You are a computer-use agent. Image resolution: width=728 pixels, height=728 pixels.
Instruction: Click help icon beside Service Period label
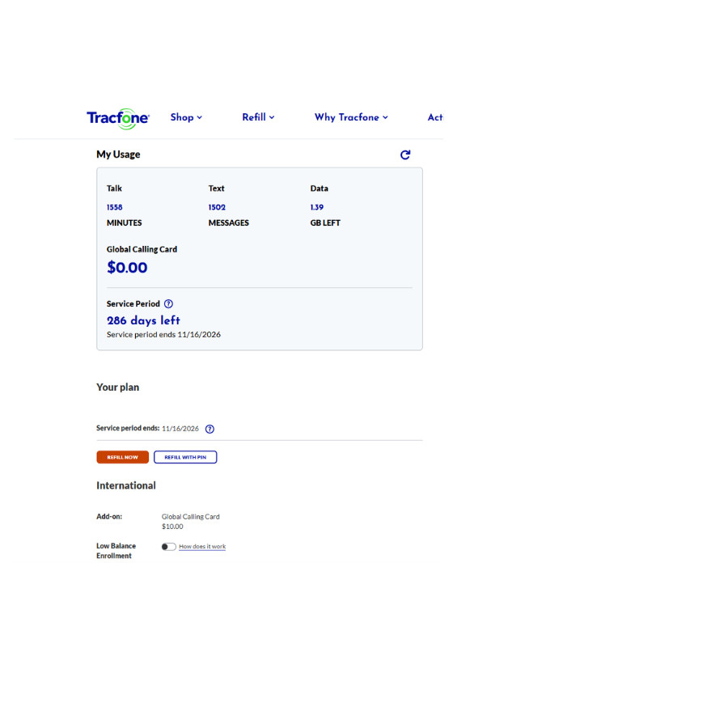168,304
